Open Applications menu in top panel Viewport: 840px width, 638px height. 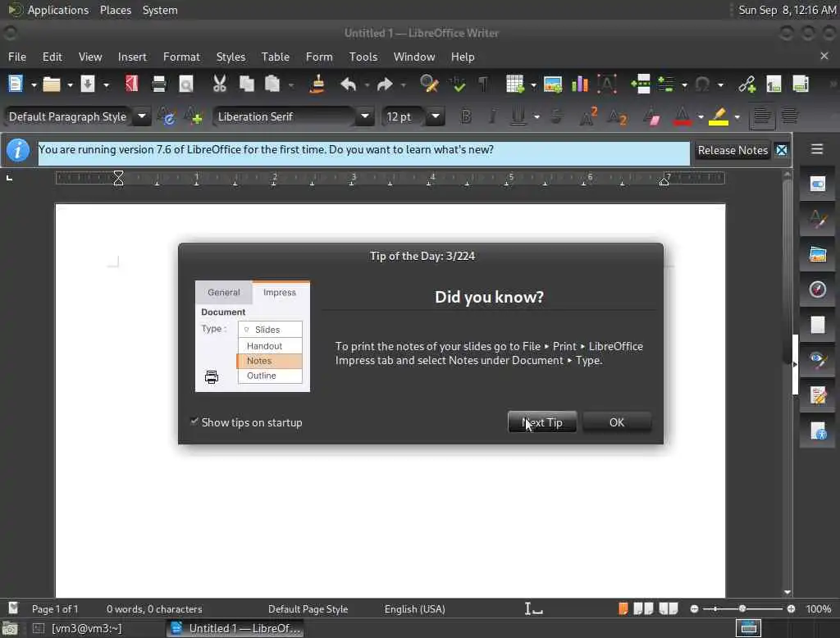(58, 10)
